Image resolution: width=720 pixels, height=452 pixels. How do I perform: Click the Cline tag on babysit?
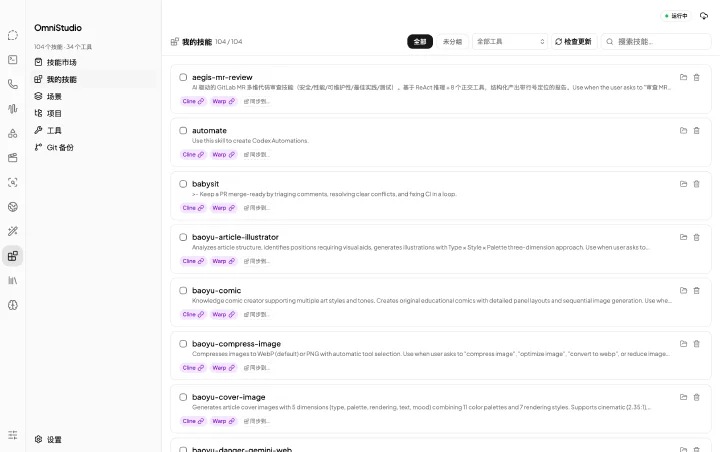[x=193, y=208]
